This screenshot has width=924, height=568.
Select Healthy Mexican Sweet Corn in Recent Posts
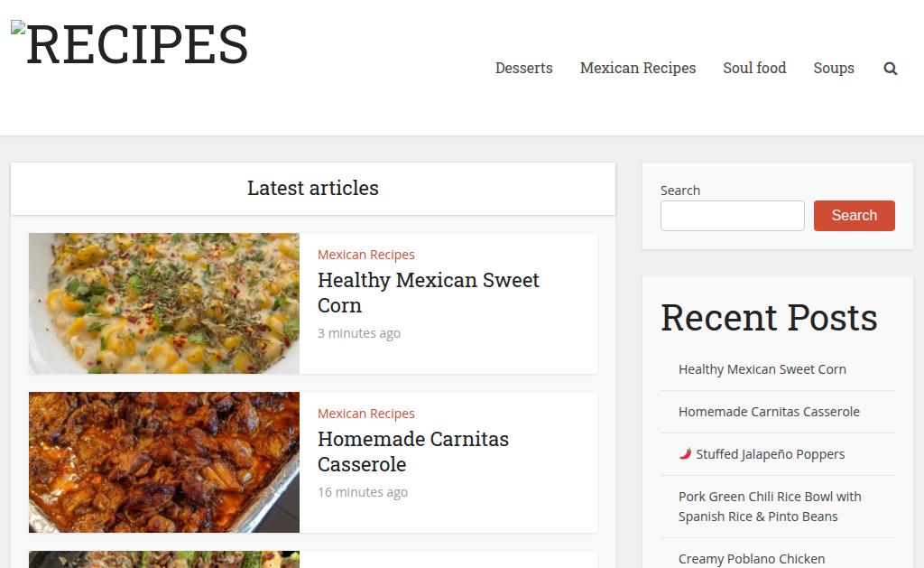[x=762, y=369]
